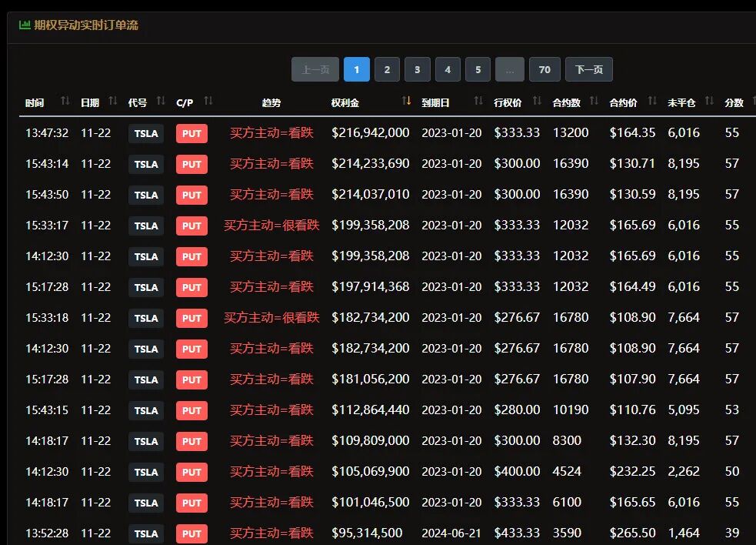This screenshot has width=756, height=545.
Task: Sort by the 到期日 column arrows
Action: tap(478, 101)
